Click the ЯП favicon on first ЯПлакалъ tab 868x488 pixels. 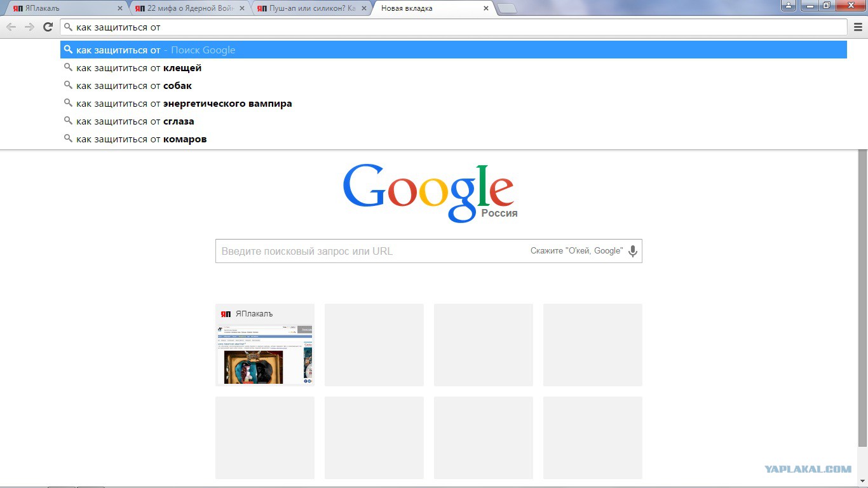(x=18, y=9)
